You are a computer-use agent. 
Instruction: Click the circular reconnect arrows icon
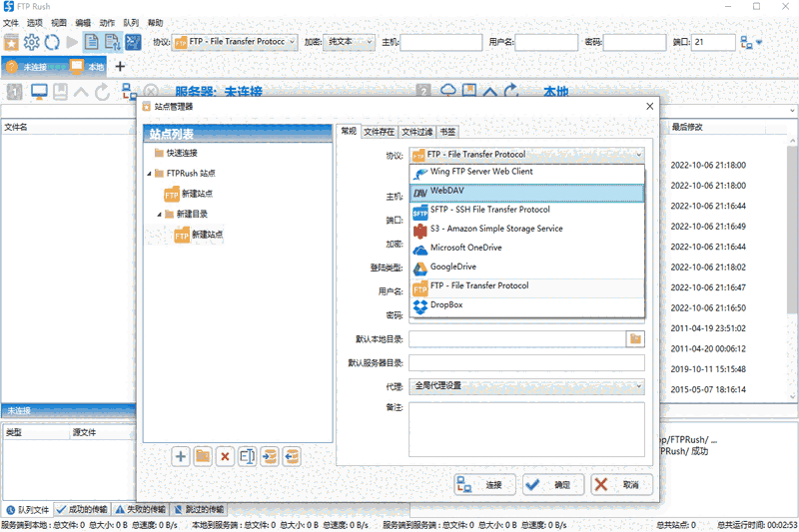tap(52, 42)
